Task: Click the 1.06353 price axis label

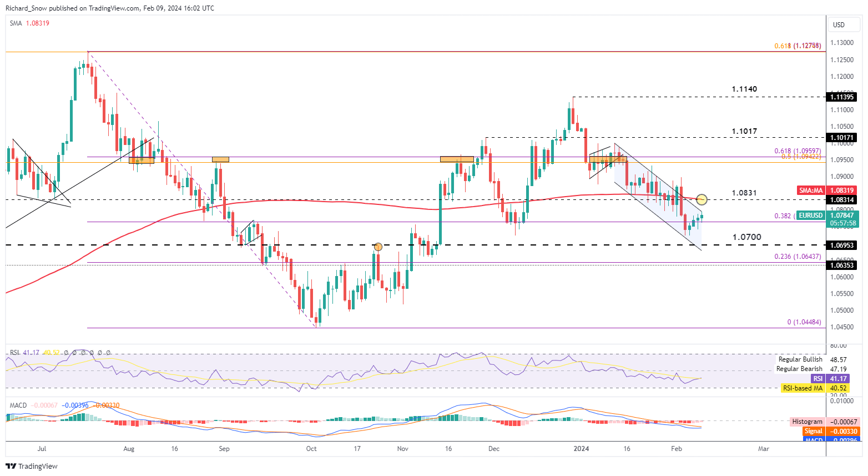Action: pyautogui.click(x=842, y=265)
